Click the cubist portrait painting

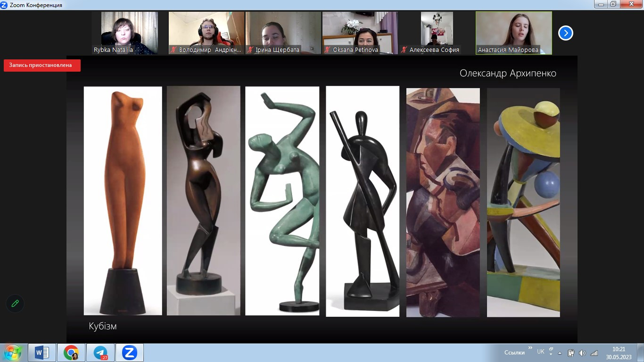click(443, 203)
